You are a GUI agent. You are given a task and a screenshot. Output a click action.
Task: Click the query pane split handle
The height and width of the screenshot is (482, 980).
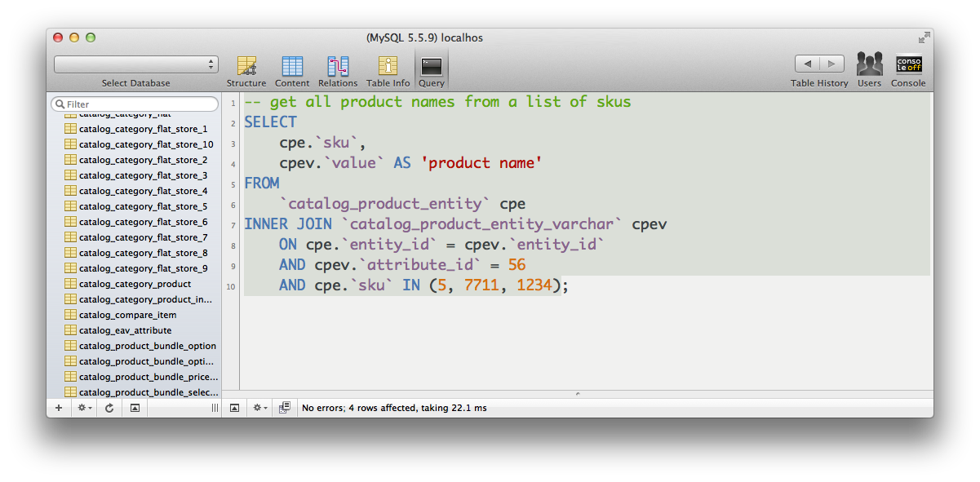pyautogui.click(x=578, y=394)
